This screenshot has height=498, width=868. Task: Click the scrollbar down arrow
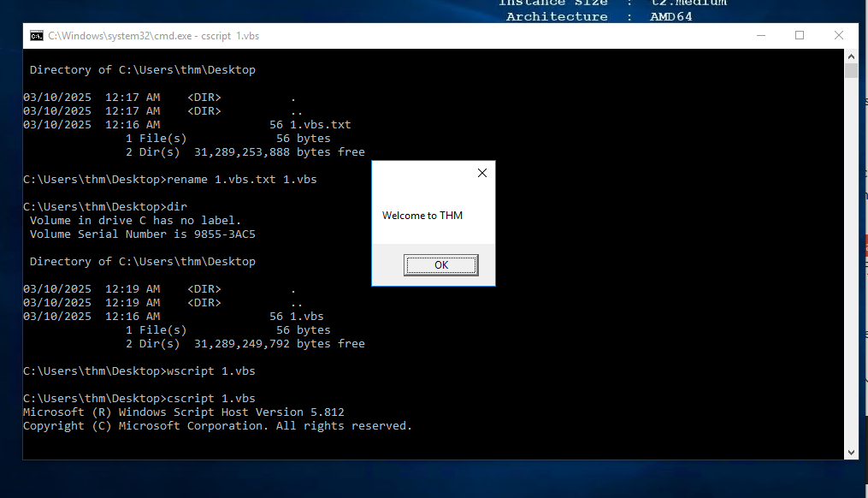[x=851, y=453]
